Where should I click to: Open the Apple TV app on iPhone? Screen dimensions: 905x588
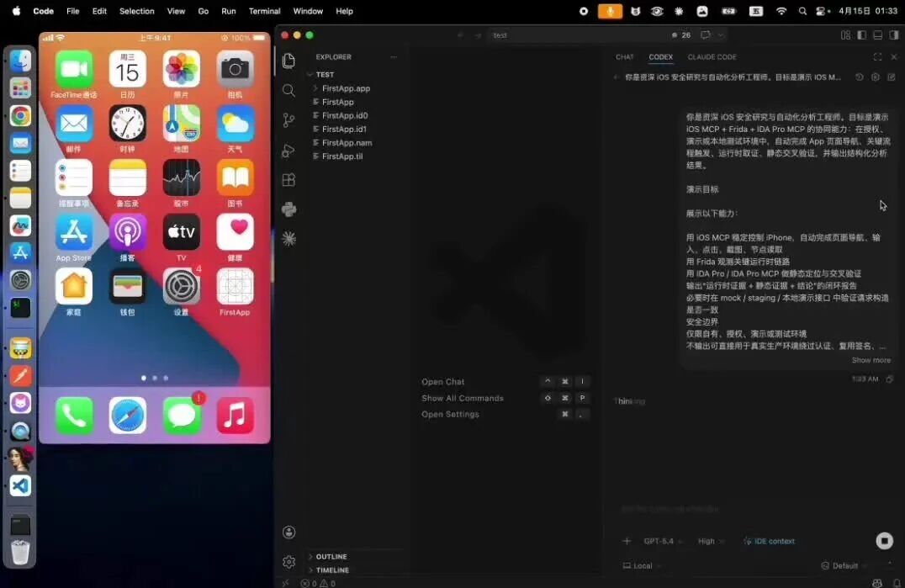click(181, 232)
